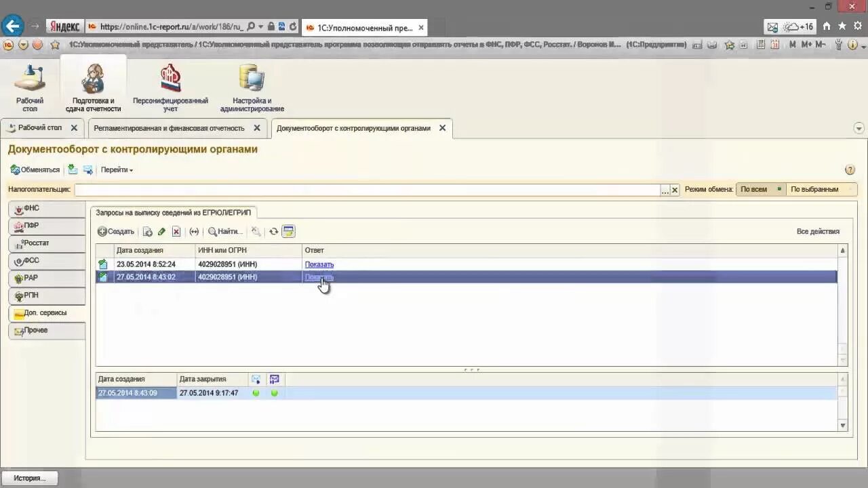Click the green pencil edit icon
The height and width of the screenshot is (488, 868).
tap(161, 232)
